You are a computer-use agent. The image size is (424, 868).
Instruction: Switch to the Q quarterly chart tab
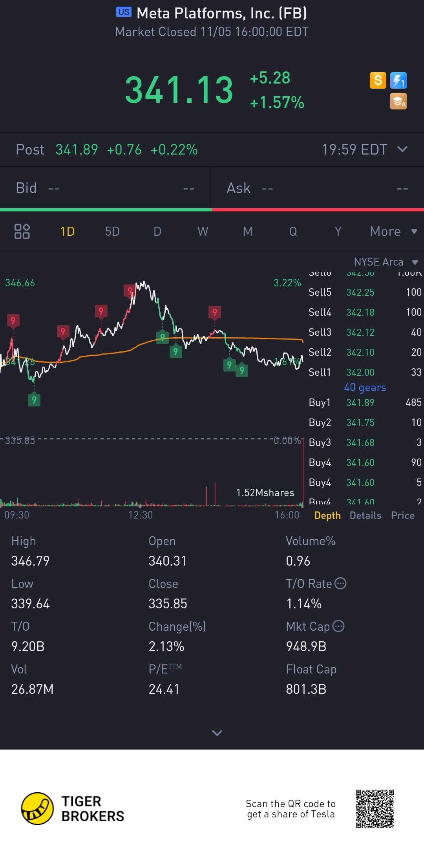pyautogui.click(x=293, y=231)
